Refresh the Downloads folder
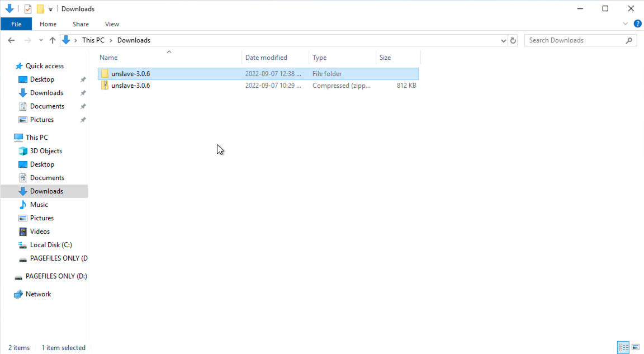Screen dimensions: 644x354 point(513,41)
